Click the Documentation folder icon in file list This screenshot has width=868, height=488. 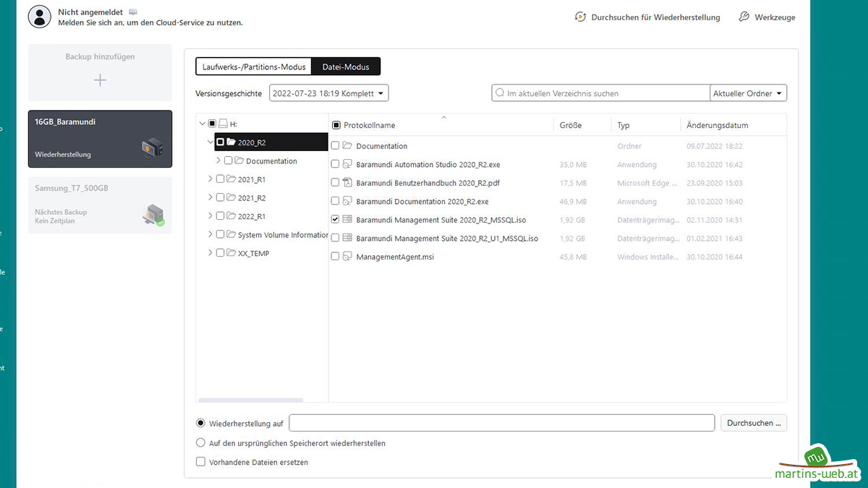point(347,146)
